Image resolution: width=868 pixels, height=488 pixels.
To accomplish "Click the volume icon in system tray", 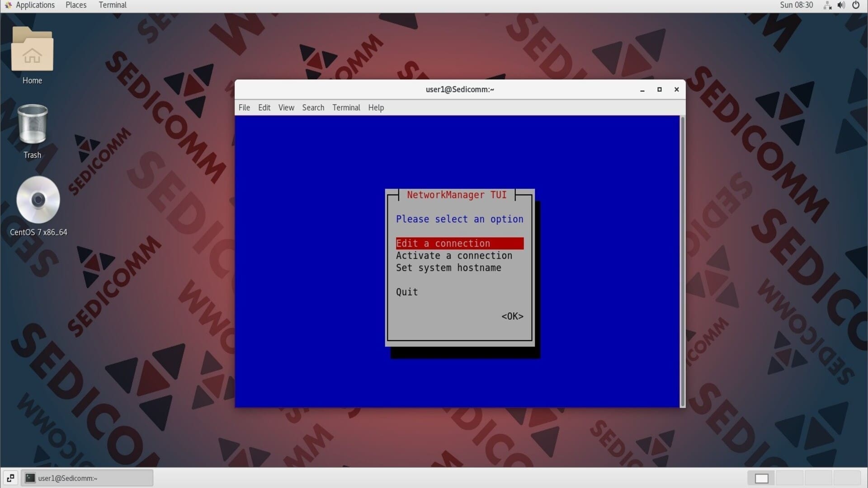I will [x=842, y=5].
